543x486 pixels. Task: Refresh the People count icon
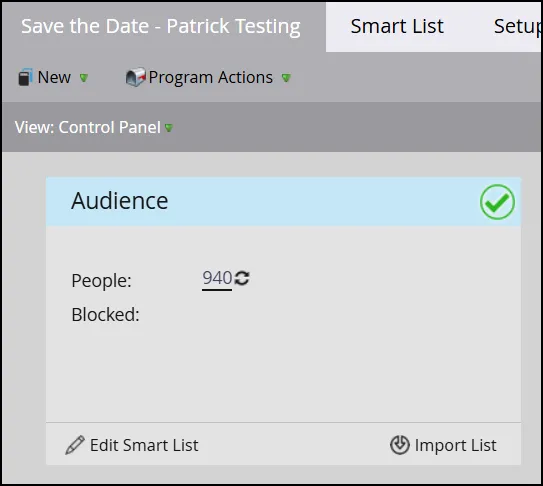242,278
